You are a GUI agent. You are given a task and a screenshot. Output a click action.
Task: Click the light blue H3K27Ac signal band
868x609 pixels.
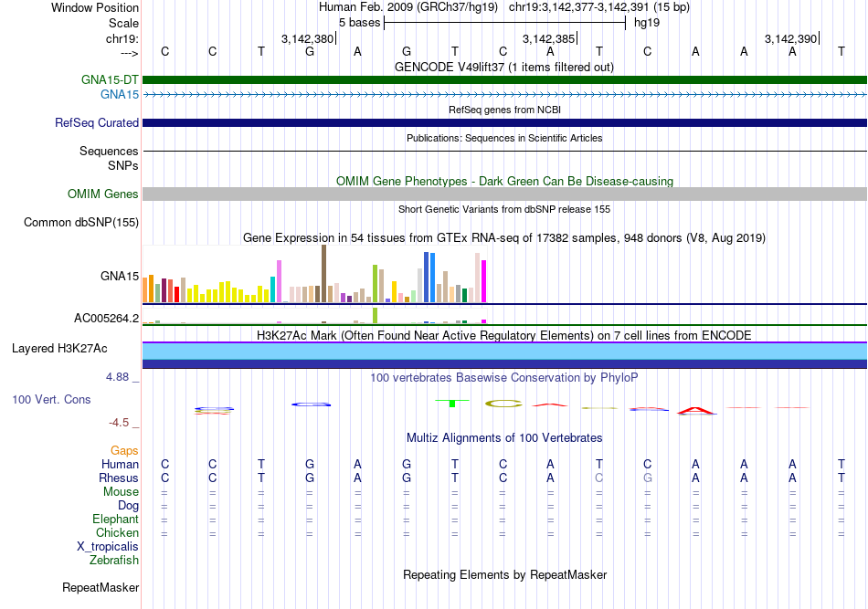tap(504, 352)
